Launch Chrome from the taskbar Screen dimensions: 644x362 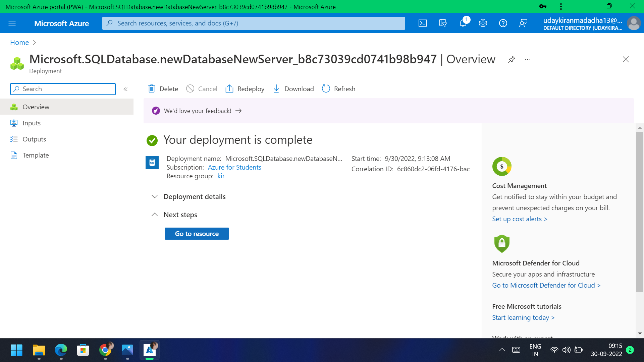point(105,350)
